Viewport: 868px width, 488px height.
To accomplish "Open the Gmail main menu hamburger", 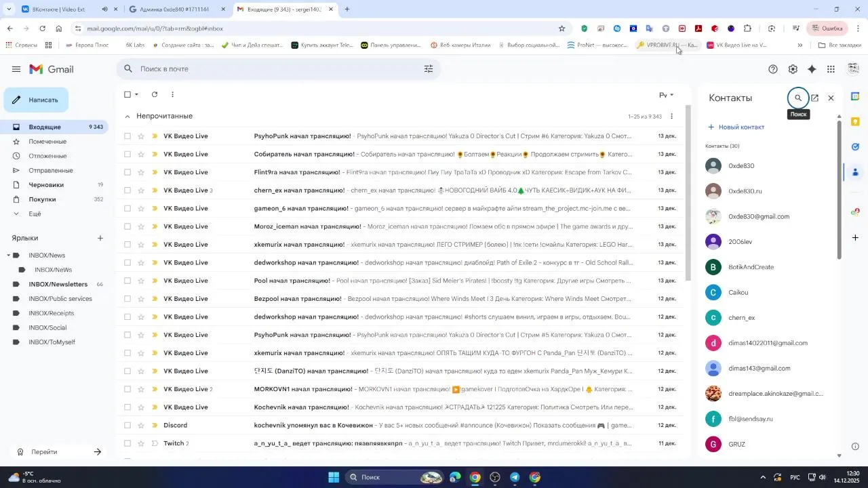I will pos(16,69).
